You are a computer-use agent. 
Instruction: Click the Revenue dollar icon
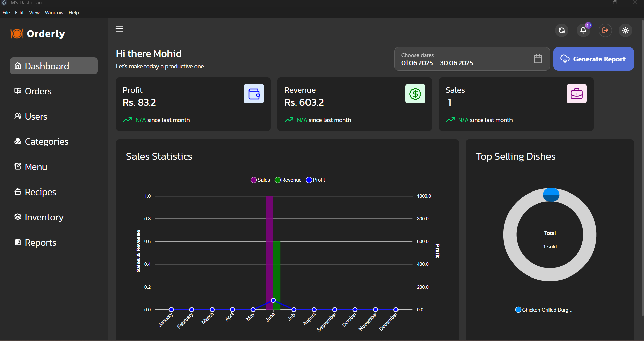tap(415, 94)
